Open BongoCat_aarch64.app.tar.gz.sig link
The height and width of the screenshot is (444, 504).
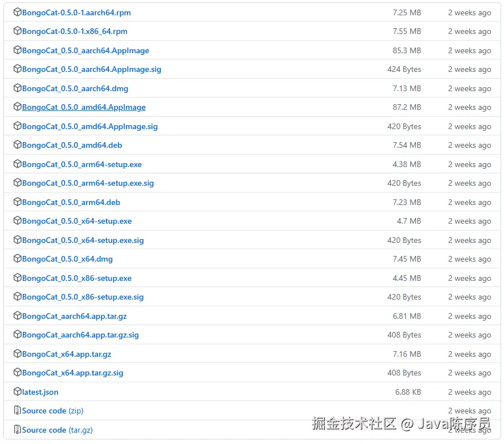(81, 335)
